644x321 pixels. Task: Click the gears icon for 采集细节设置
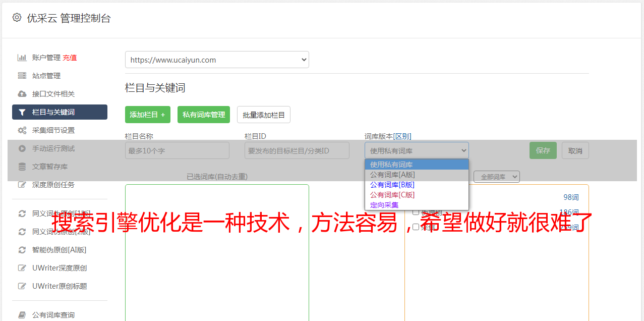22,130
